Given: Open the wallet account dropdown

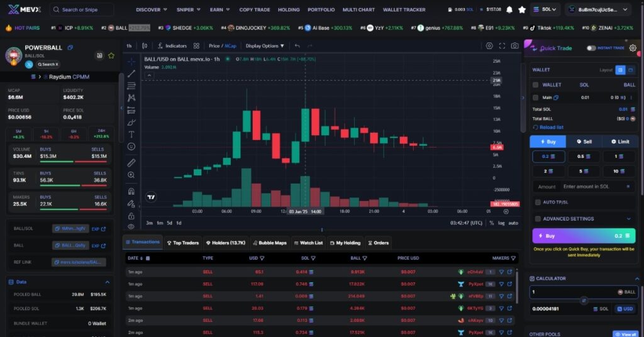Looking at the screenshot, I should (x=597, y=9).
